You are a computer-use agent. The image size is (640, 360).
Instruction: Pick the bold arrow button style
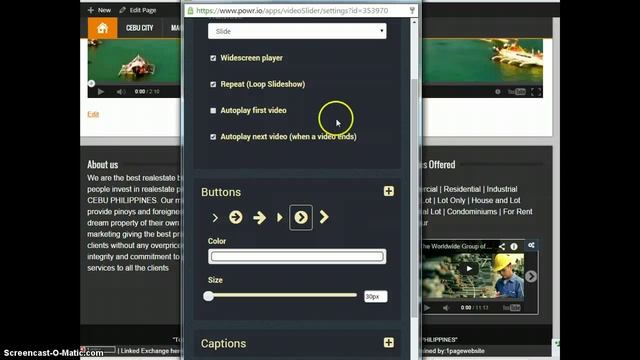click(259, 218)
